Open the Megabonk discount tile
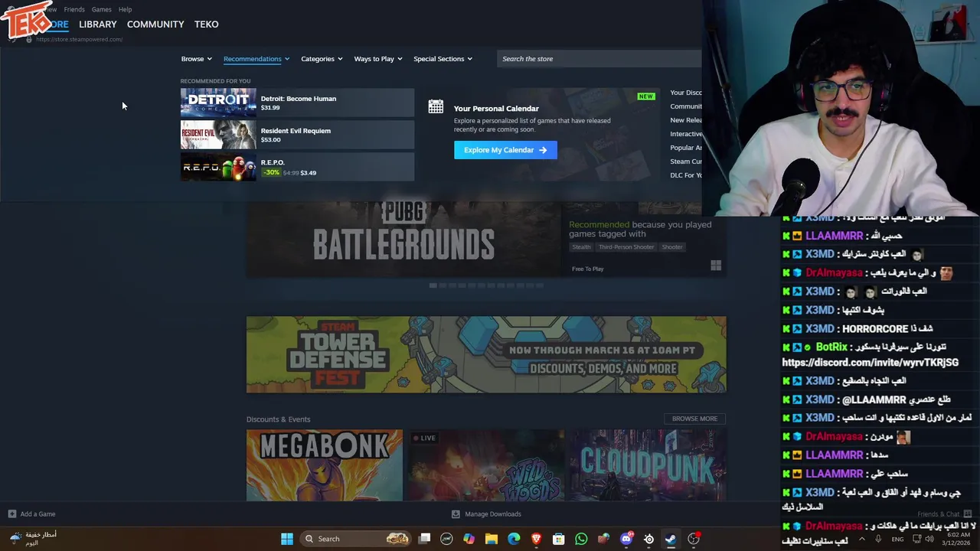 point(324,465)
